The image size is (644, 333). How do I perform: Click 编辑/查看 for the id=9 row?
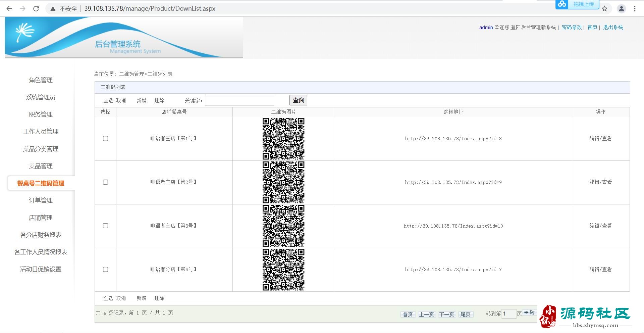[x=601, y=182]
